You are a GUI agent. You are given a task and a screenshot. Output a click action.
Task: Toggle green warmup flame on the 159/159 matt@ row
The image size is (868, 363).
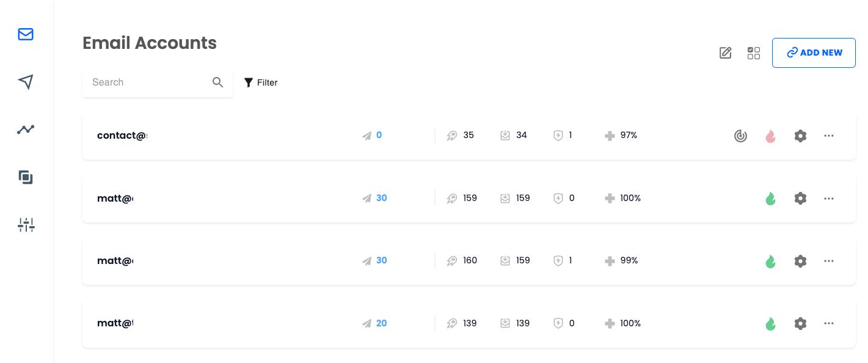pyautogui.click(x=771, y=199)
